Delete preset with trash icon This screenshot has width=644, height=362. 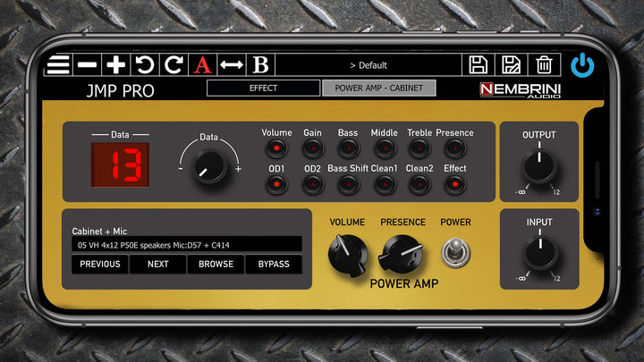pos(544,65)
